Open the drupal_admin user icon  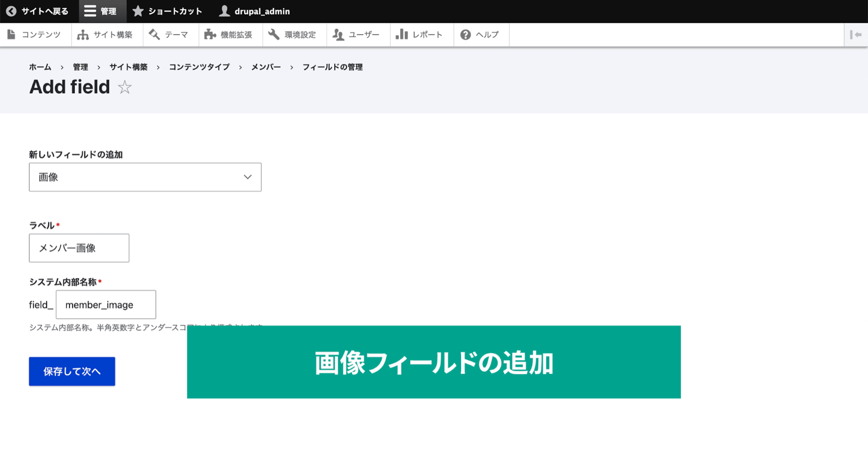[224, 11]
